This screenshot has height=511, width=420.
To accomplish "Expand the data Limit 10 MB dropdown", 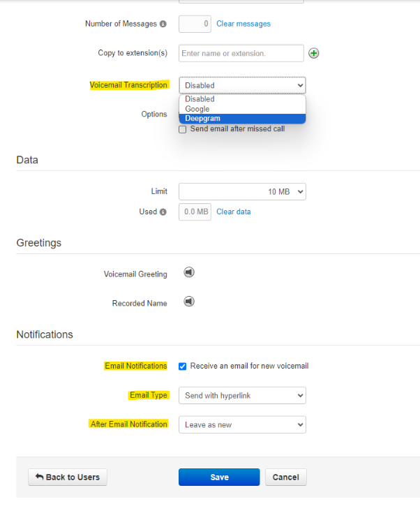I will click(242, 191).
